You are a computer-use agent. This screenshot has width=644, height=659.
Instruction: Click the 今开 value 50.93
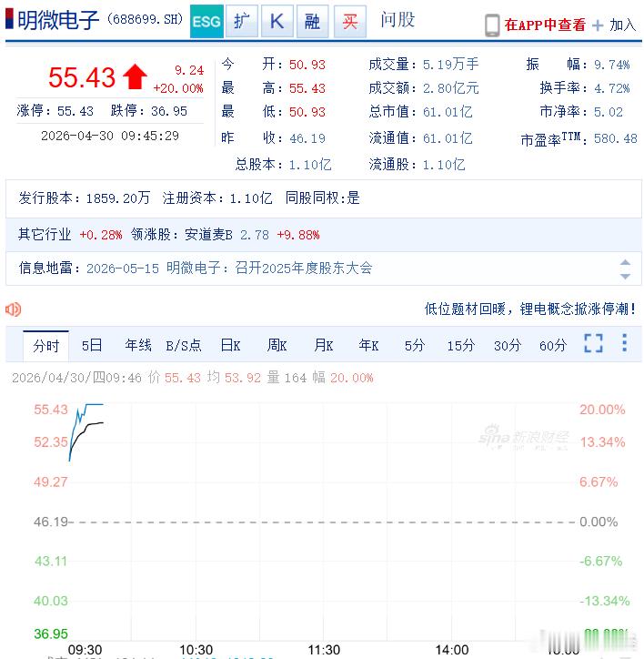pos(307,65)
